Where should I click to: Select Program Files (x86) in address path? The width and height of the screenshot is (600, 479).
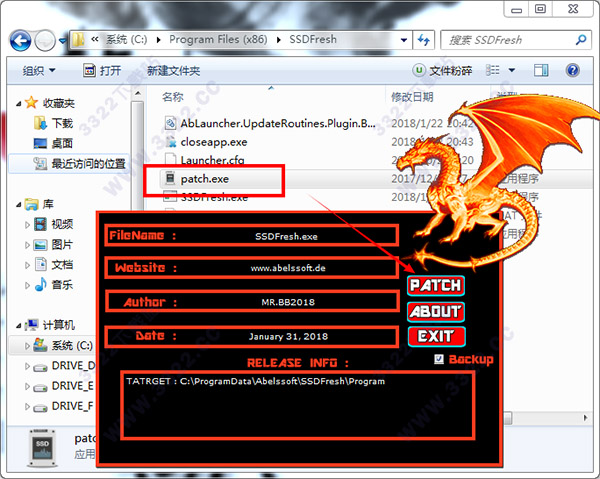218,39
